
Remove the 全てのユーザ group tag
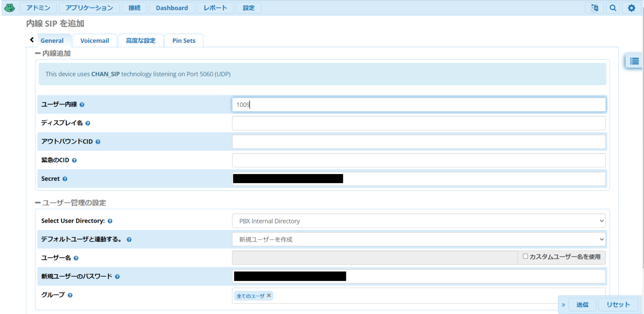point(269,296)
